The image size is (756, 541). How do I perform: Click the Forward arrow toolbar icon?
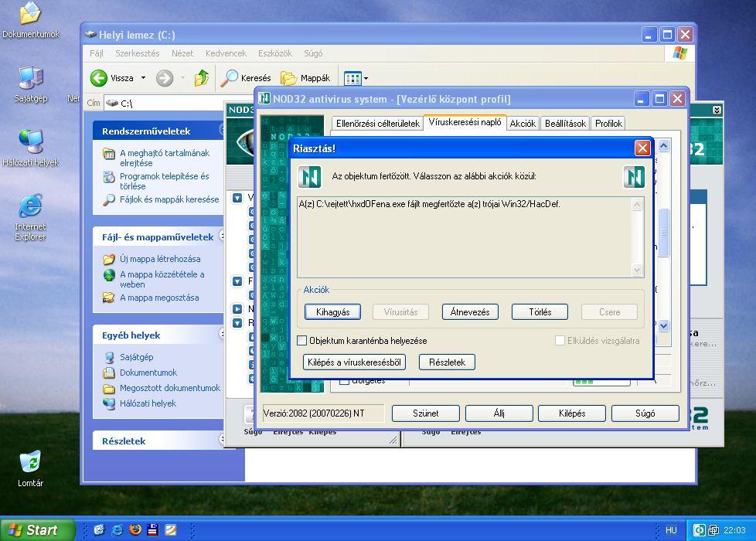click(x=165, y=77)
